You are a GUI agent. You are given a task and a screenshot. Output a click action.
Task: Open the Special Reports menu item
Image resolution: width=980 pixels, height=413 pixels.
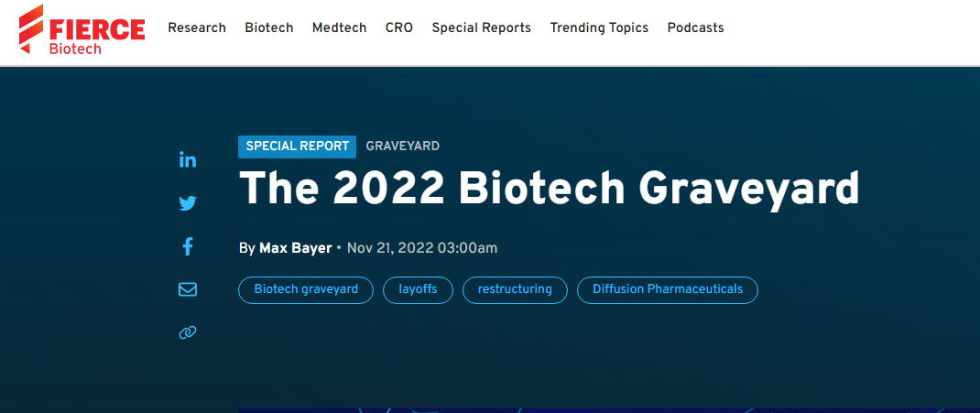[482, 27]
